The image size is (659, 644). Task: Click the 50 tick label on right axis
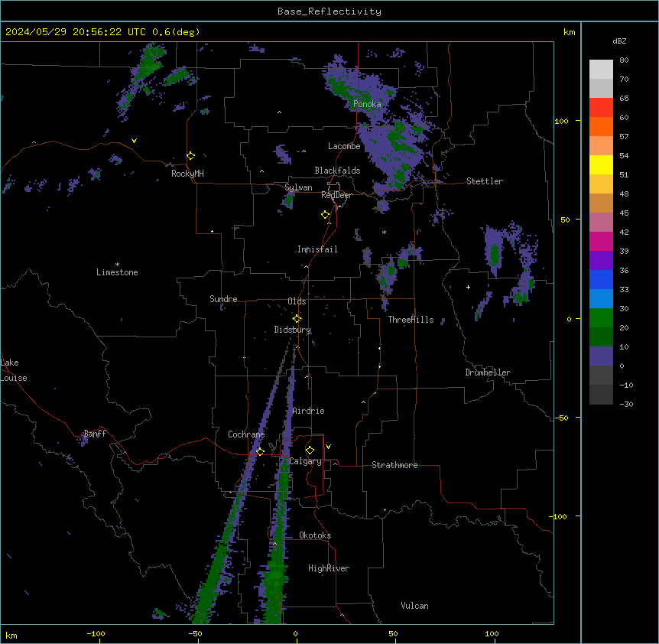(x=565, y=220)
